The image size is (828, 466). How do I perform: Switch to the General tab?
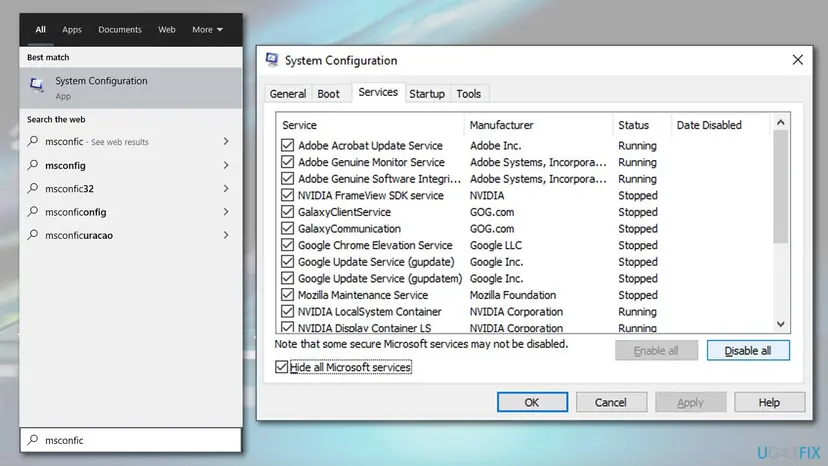(287, 94)
